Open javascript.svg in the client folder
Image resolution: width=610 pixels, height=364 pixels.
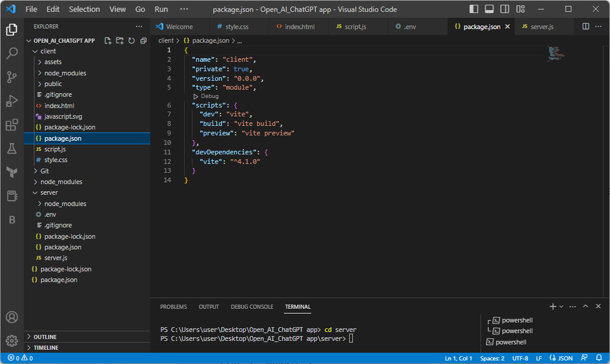(63, 116)
